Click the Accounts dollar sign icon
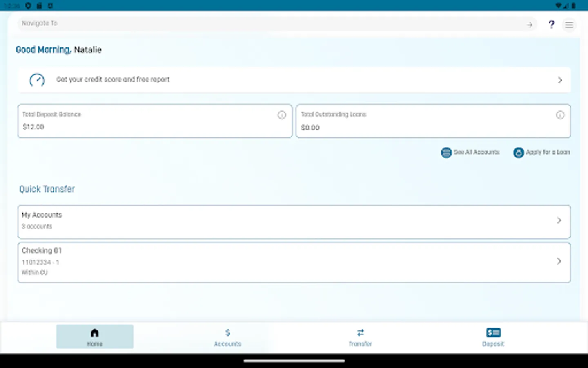Screen dimensions: 588x368 point(227,332)
